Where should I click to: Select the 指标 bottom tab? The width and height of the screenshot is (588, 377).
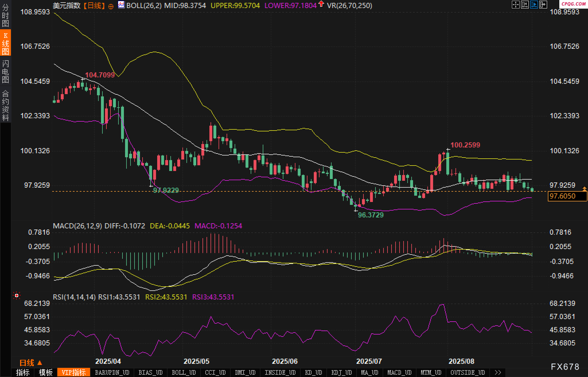point(23,372)
